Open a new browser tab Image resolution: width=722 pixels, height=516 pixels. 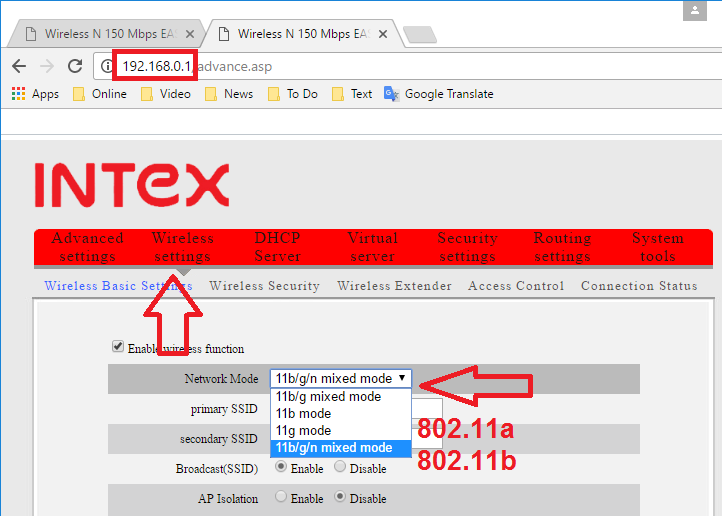[420, 35]
